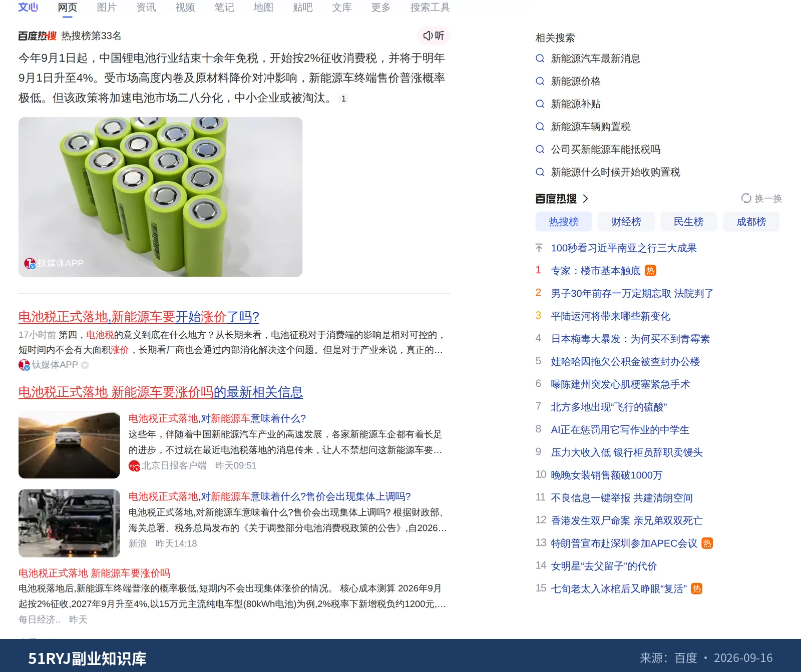Open the green lithium batteries image
The image size is (801, 672).
point(160,197)
